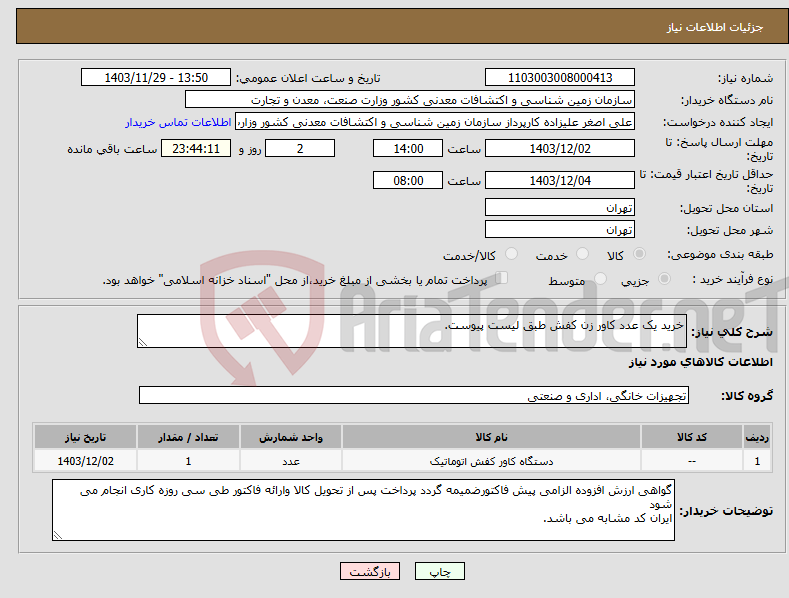Click the نام کالا column header
This screenshot has height=598, width=789.
pos(491,437)
